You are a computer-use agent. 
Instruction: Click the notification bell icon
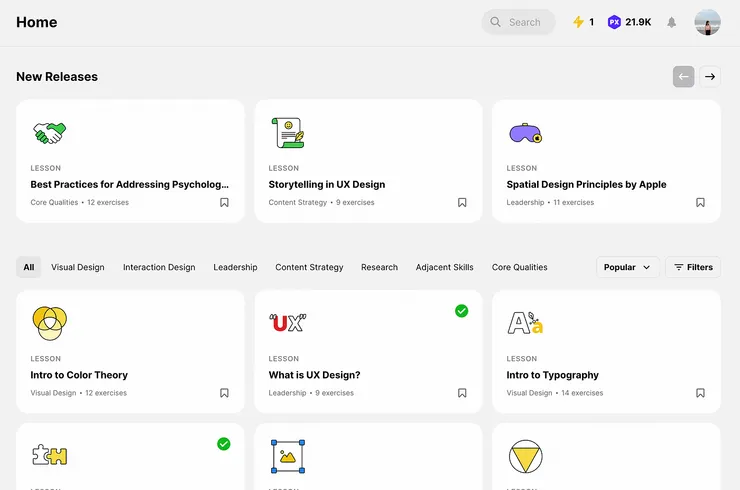tap(672, 22)
